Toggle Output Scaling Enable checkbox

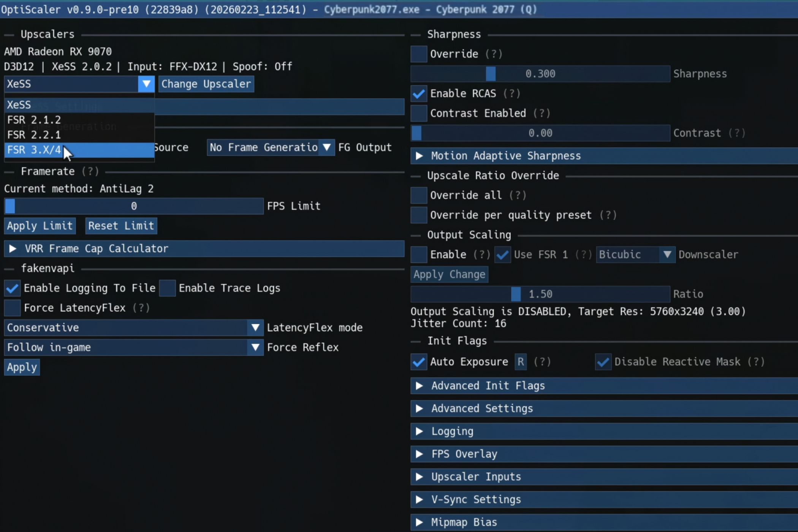pyautogui.click(x=419, y=255)
